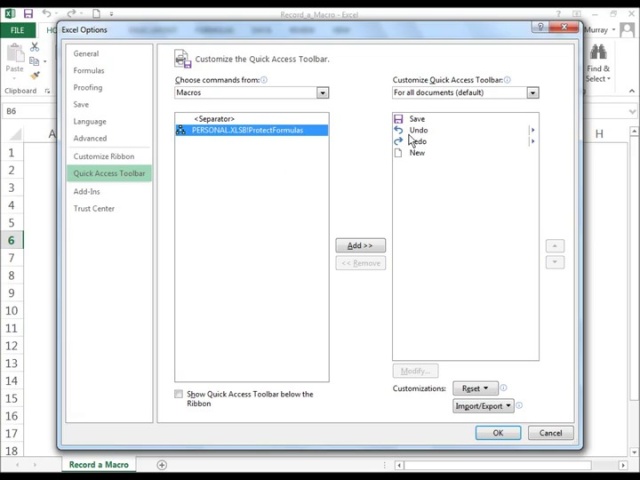The width and height of the screenshot is (640, 480).
Task: Click the Save icon in Excel title bar
Action: 28,14
